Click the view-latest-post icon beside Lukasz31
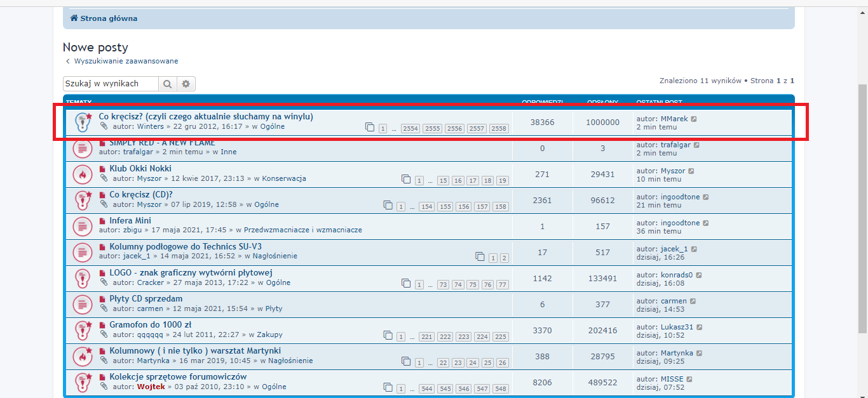The height and width of the screenshot is (398, 868). click(700, 328)
